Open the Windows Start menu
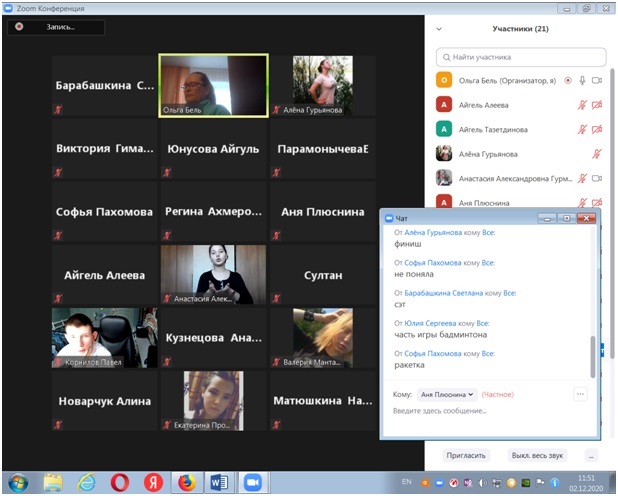 pos(17,482)
